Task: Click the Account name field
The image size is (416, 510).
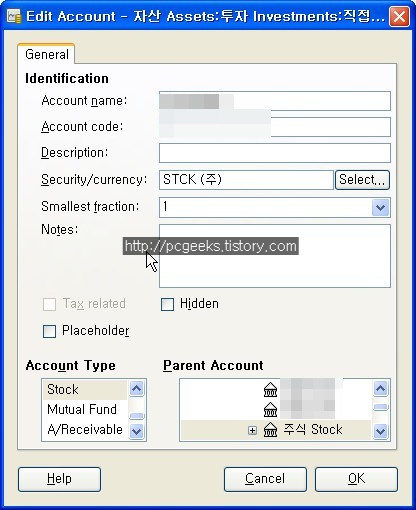Action: (275, 101)
